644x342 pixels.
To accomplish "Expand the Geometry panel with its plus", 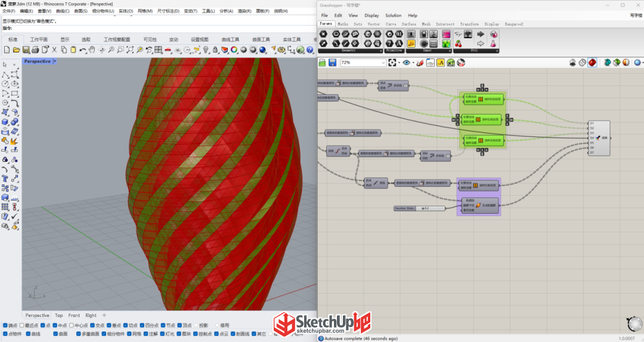I will 380,51.
